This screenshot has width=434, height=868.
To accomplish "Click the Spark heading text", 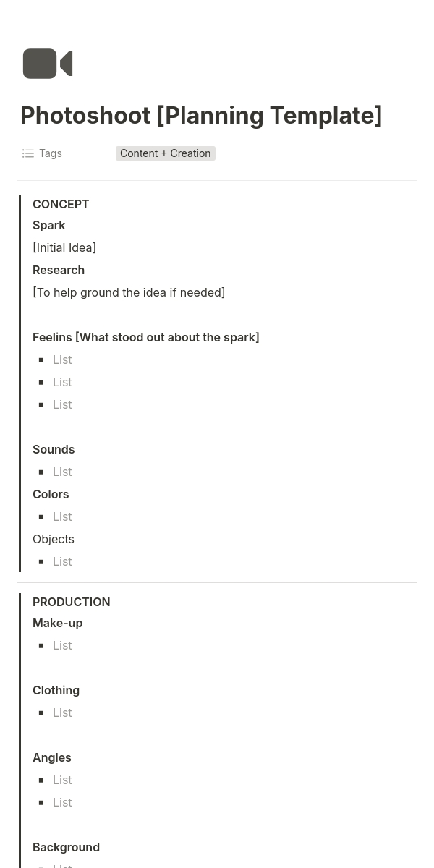I will [49, 225].
